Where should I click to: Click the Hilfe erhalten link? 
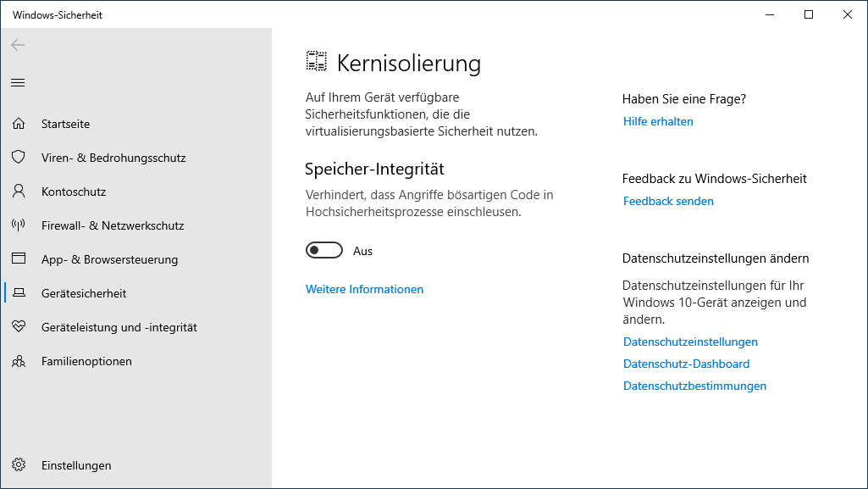pyautogui.click(x=658, y=121)
